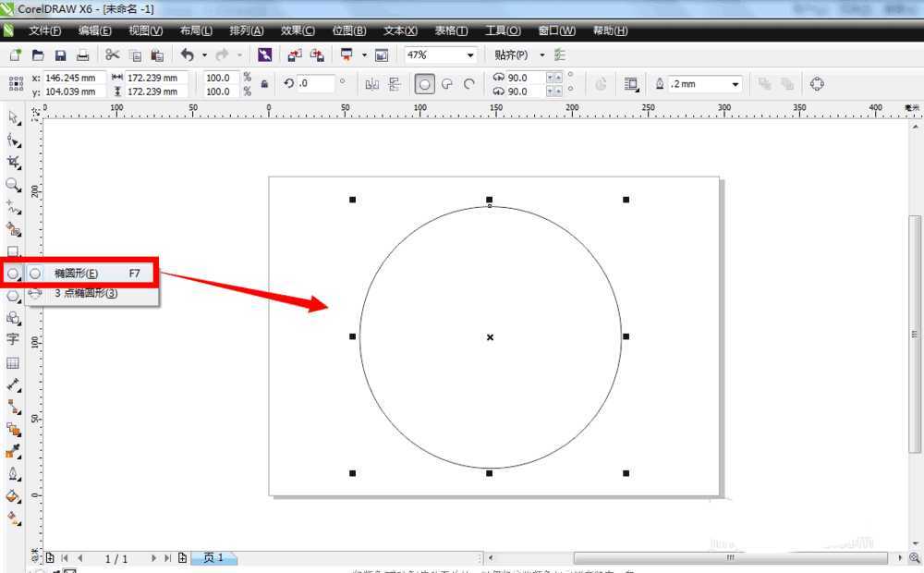Open the 文件(F) menu
Image resolution: width=924 pixels, height=573 pixels.
[x=44, y=30]
